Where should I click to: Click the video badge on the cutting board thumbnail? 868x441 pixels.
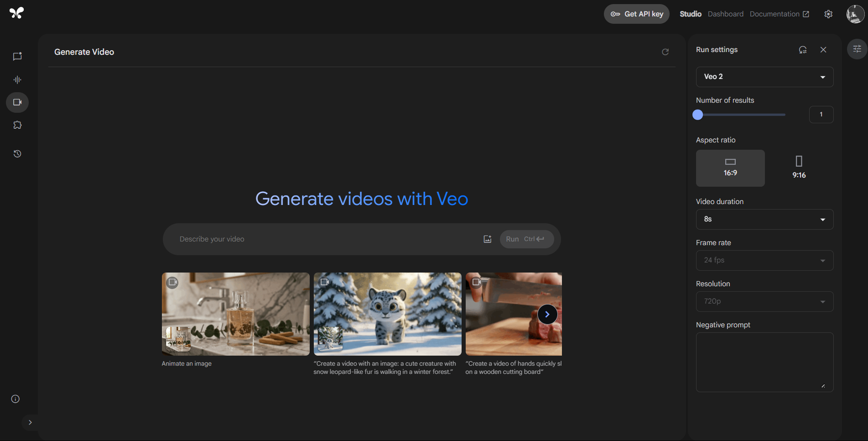point(476,282)
